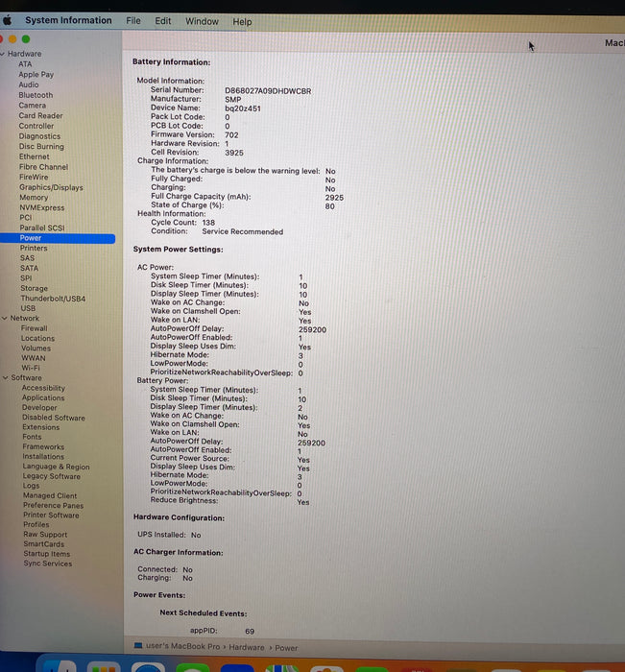Select Printers in the sidebar
This screenshot has height=672, width=625.
[34, 248]
